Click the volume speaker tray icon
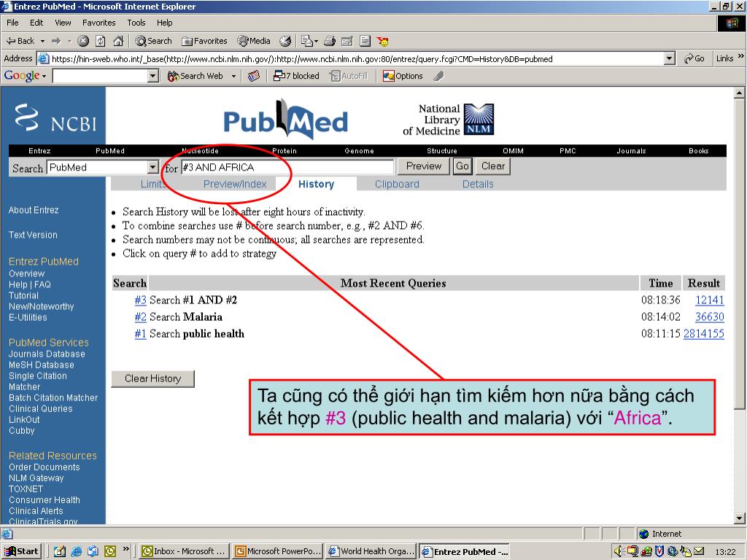Image resolution: width=747 pixels, height=560 pixels. coord(619,551)
